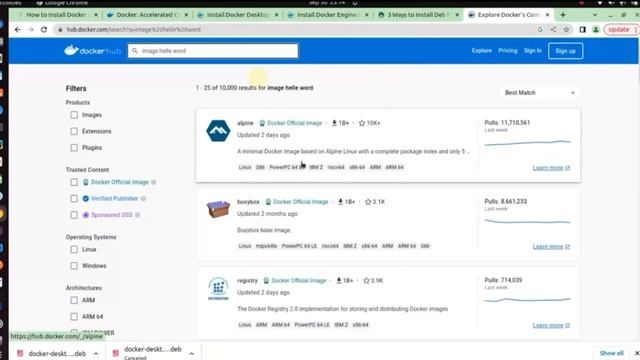Click the star rating 10K+ on alpine
Image resolution: width=640 pixels, height=360 pixels.
369,123
